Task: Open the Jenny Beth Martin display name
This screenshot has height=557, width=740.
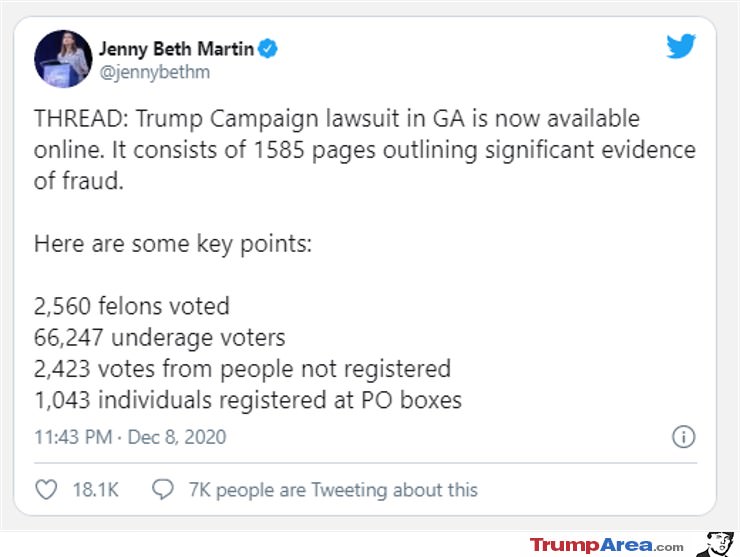Action: 177,49
